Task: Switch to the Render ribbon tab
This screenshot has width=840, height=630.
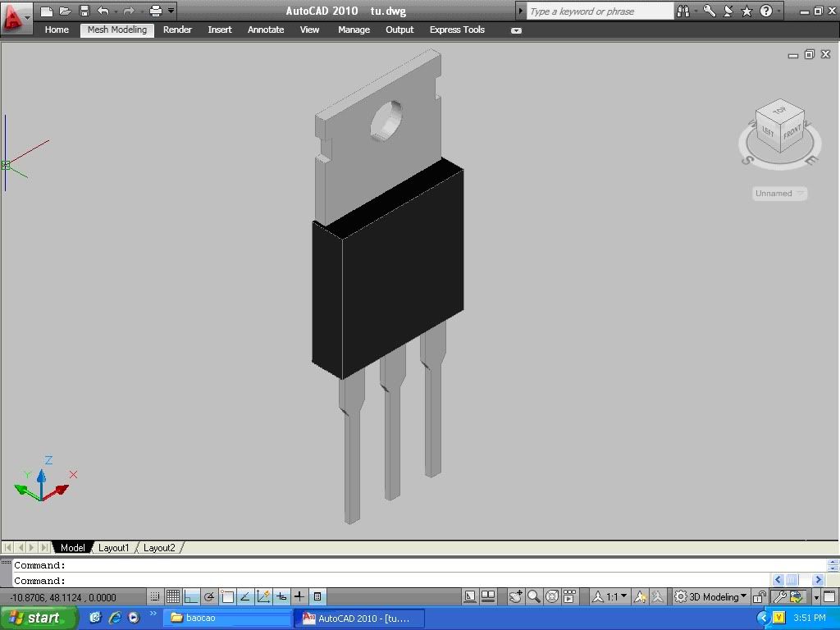Action: coord(177,30)
